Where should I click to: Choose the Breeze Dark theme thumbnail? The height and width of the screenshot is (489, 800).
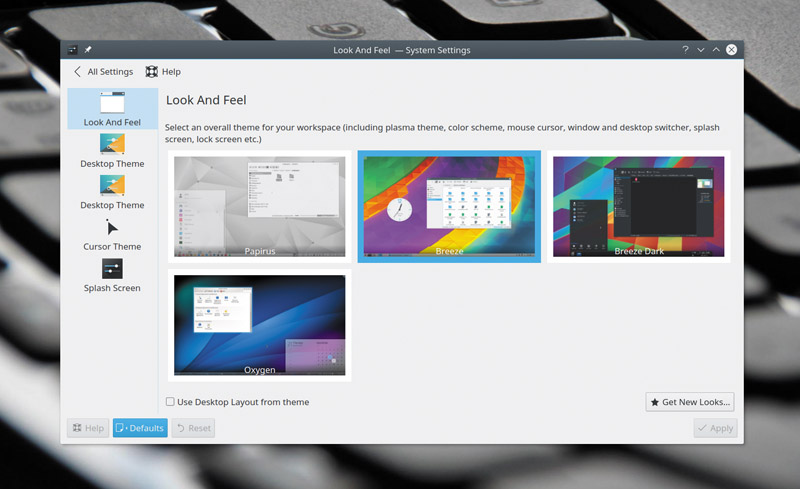point(638,206)
